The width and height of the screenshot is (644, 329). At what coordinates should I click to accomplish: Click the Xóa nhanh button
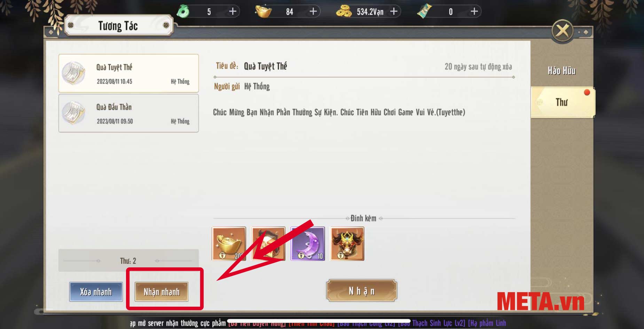96,292
